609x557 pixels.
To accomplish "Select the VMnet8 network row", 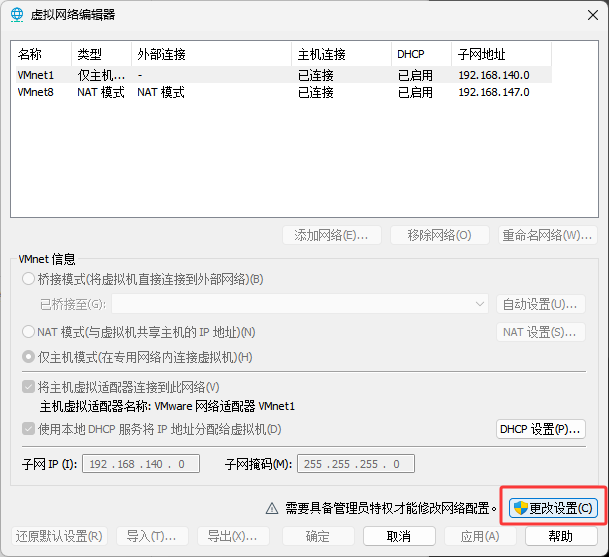I will (284, 92).
